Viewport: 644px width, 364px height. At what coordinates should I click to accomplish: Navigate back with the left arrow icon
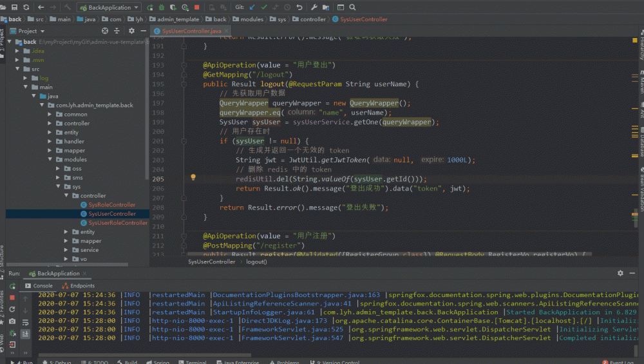coord(41,7)
